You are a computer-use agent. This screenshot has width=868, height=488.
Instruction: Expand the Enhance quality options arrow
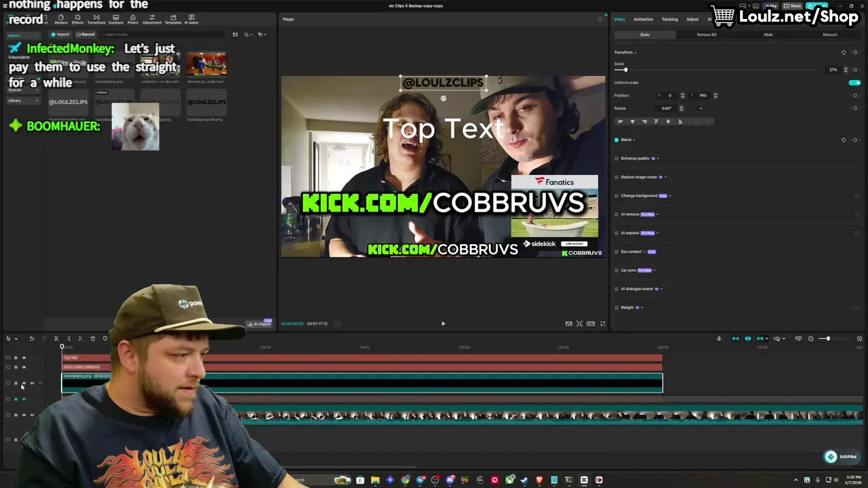[x=658, y=159]
